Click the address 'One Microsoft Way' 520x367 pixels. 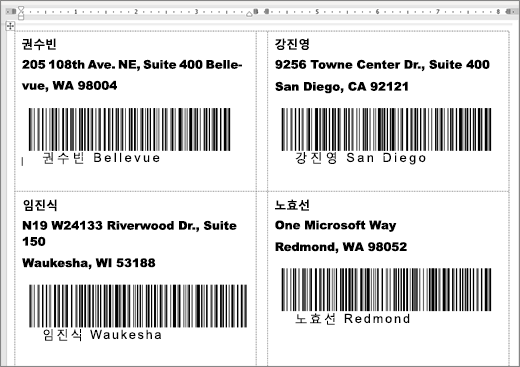click(335, 225)
